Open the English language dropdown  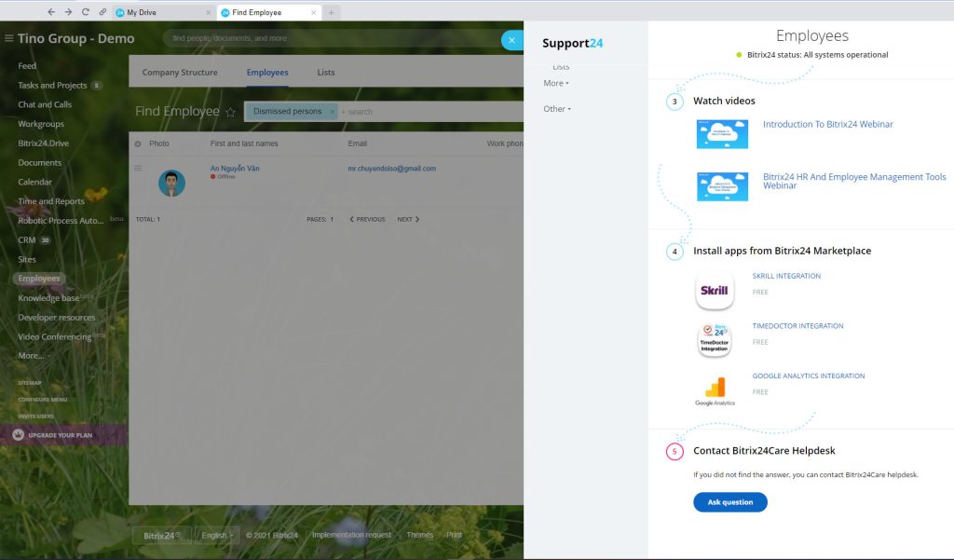(x=217, y=535)
